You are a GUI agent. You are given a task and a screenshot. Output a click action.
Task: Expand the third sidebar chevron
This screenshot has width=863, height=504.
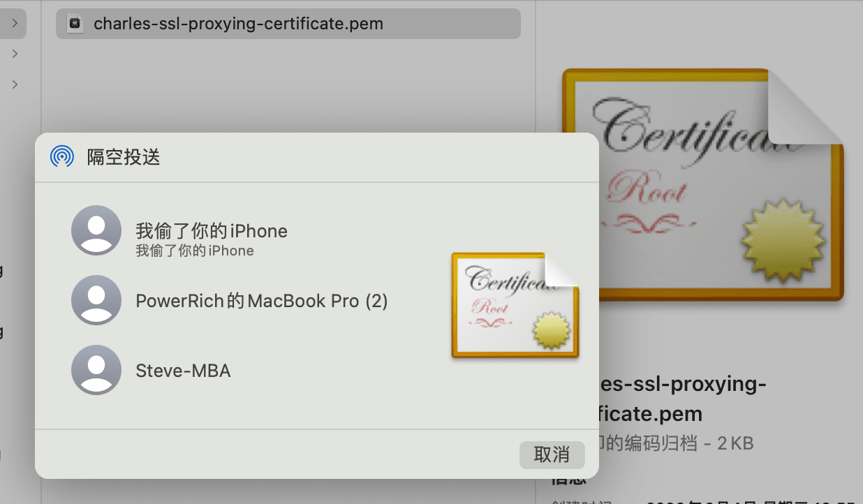click(15, 84)
